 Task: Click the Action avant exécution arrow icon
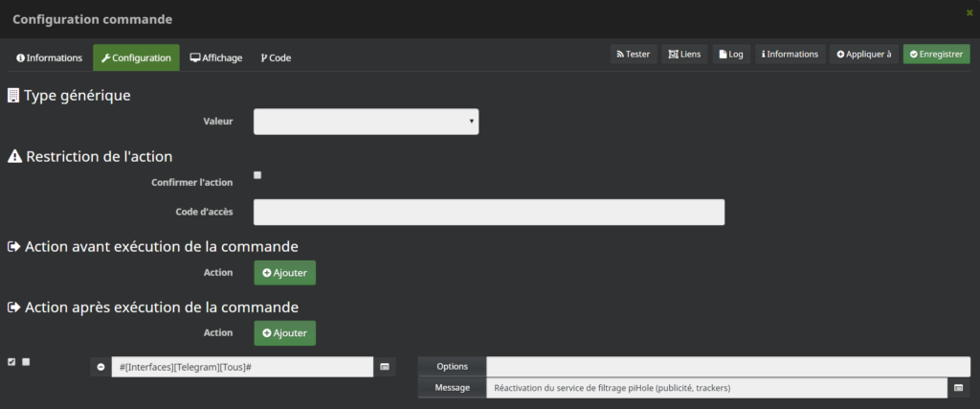click(13, 247)
